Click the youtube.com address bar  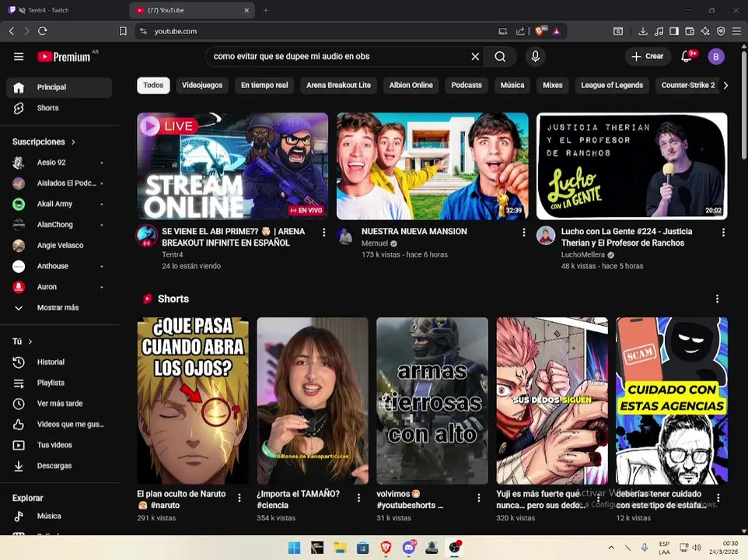click(315, 31)
